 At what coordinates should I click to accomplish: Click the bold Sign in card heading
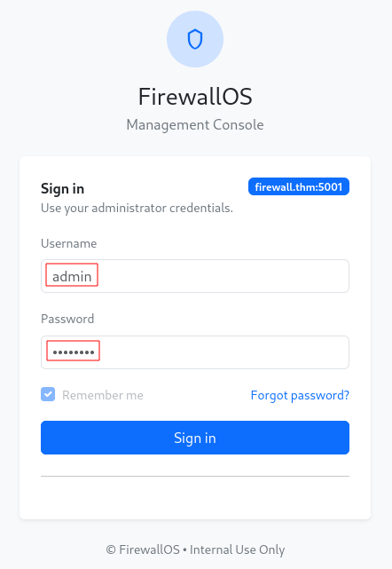(x=62, y=189)
